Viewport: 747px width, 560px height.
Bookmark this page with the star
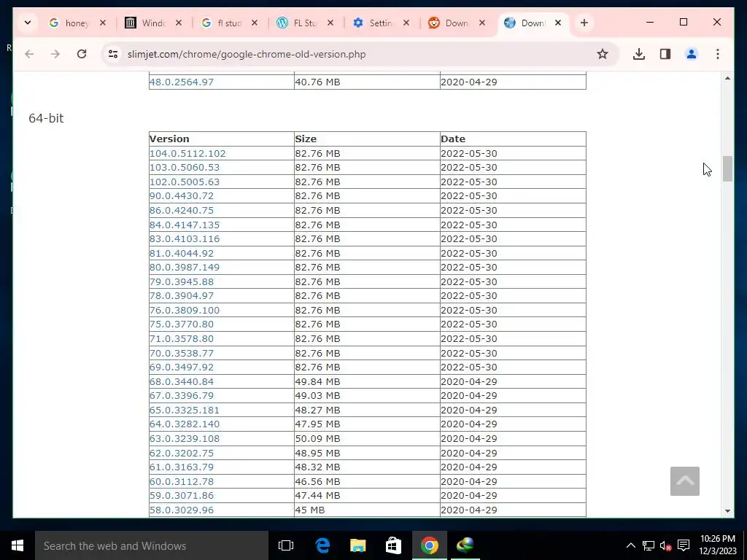click(x=603, y=54)
